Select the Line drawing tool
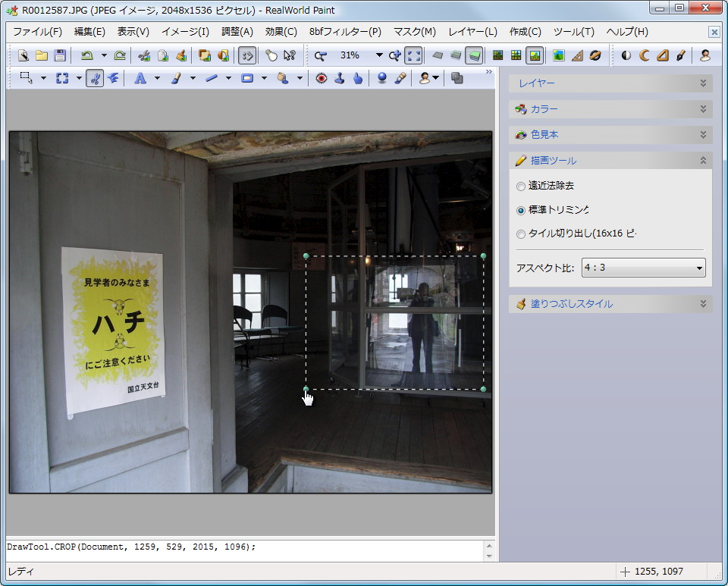The height and width of the screenshot is (586, 728). point(212,78)
